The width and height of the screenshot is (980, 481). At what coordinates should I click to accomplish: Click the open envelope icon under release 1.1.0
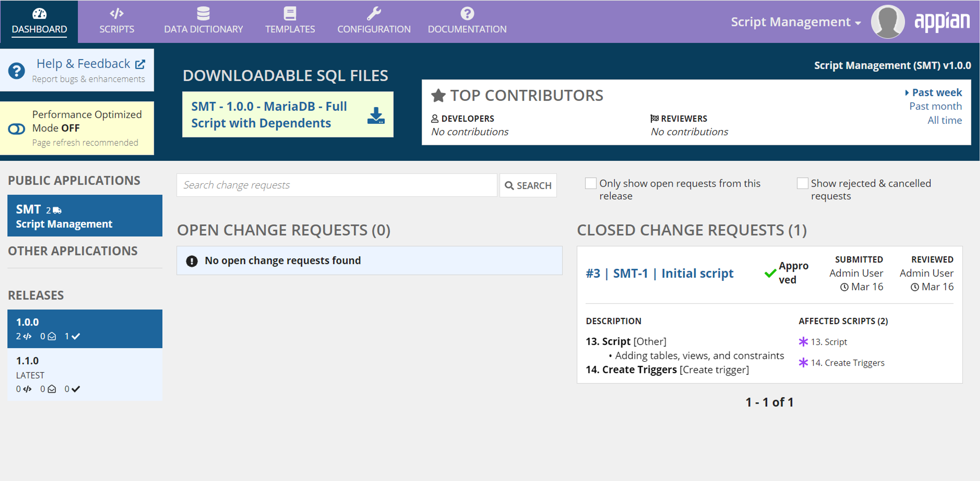pyautogui.click(x=52, y=389)
